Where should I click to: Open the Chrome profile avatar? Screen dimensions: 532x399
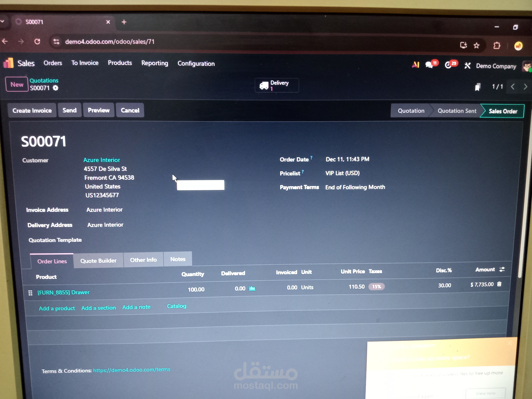(x=518, y=46)
